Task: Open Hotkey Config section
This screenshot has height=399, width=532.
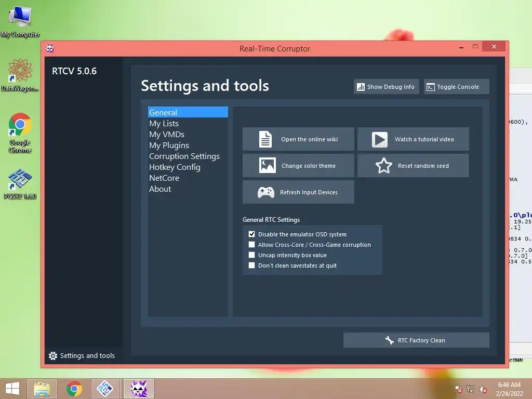Action: point(188,167)
